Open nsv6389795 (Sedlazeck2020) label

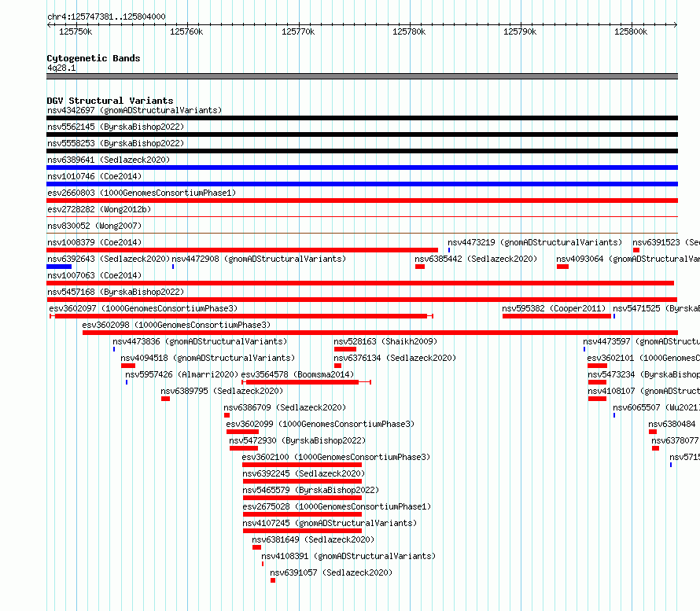click(222, 391)
